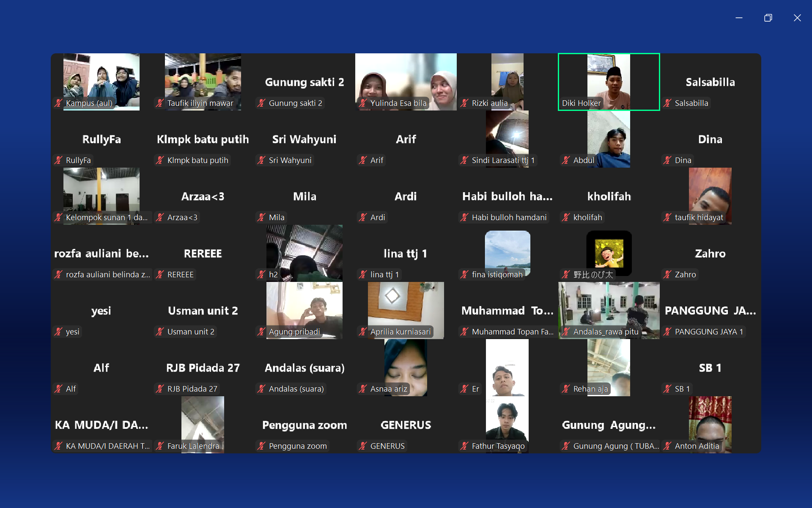Click muted mic icon beside taufik hidayat
Image resolution: width=812 pixels, height=508 pixels.
click(667, 217)
